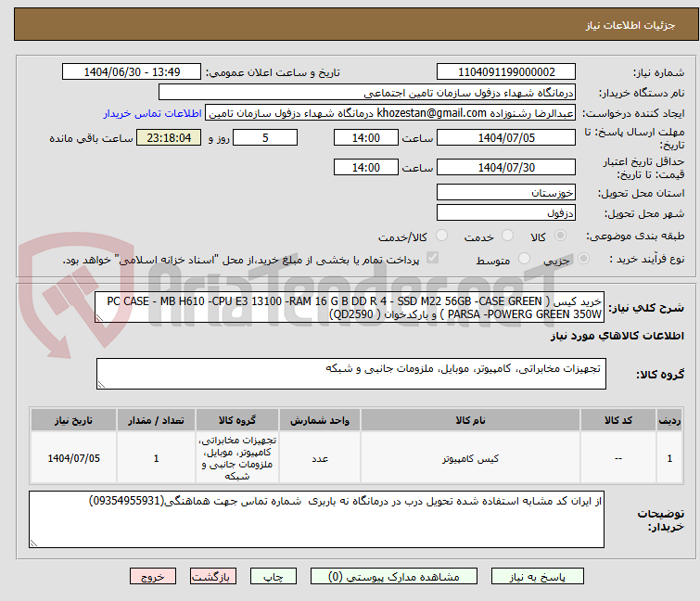
Task: Click the 'گروه کالا' text box
Action: [x=350, y=374]
